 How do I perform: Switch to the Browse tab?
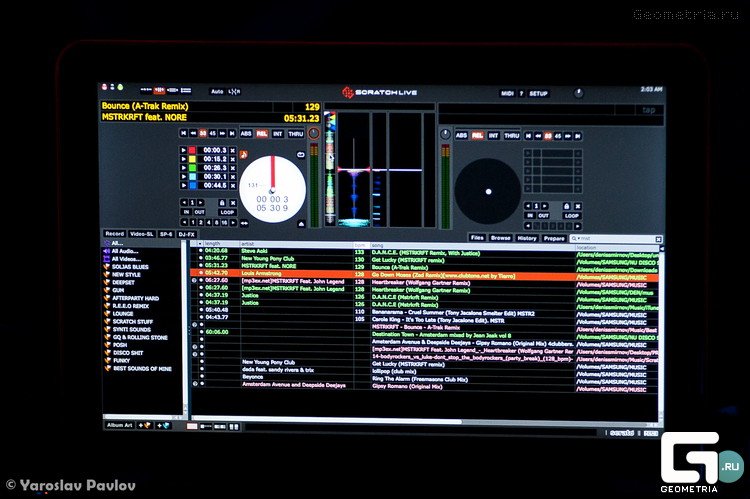click(500, 238)
